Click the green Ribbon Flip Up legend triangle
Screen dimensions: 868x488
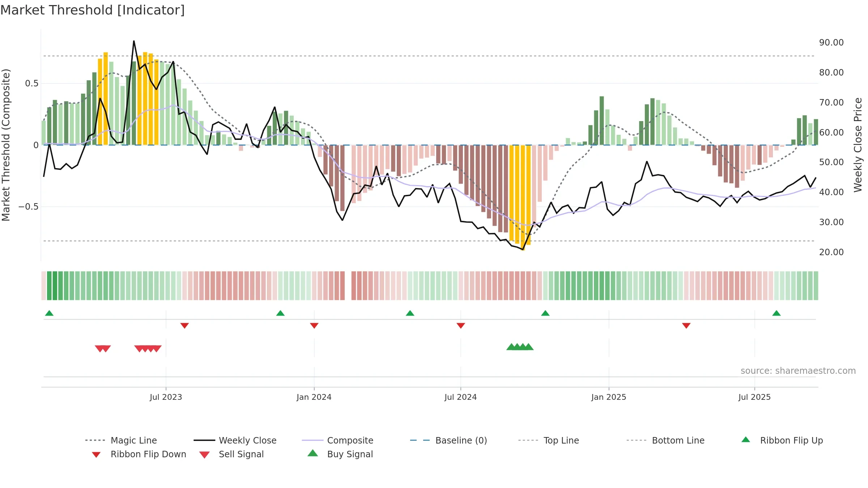point(746,440)
